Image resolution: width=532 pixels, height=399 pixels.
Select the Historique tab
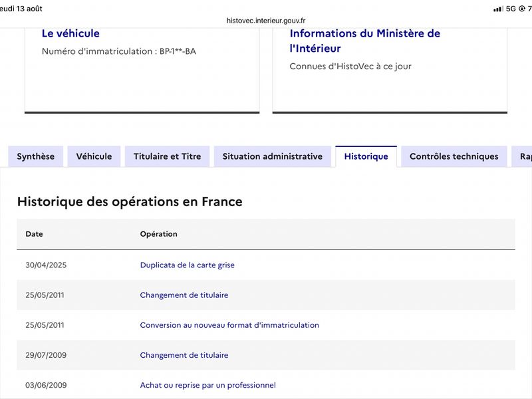point(366,156)
